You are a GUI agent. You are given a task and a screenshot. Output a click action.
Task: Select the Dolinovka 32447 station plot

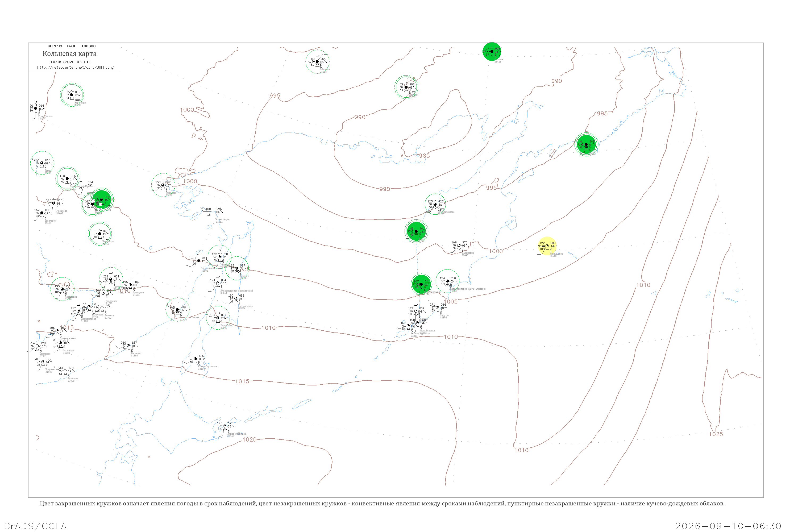tap(459, 245)
